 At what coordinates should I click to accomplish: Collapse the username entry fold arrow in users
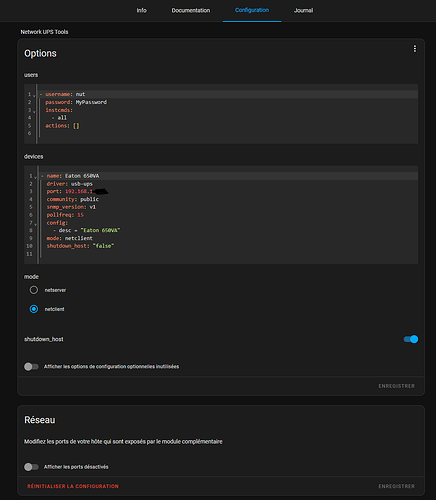34,96
